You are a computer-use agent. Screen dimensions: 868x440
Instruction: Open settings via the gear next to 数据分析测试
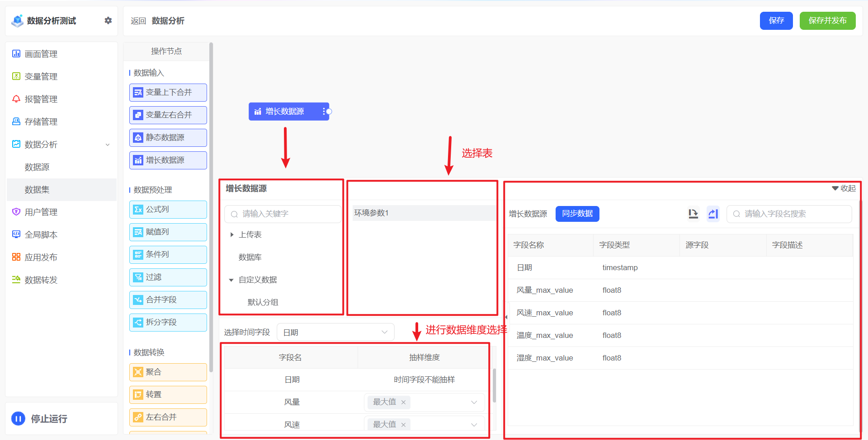point(108,20)
